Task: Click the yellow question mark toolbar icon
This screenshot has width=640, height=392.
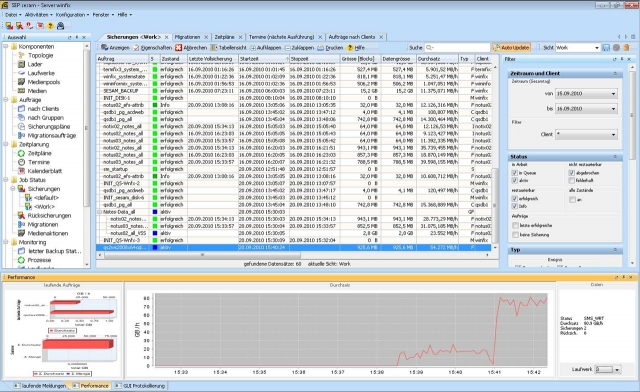Action: [x=50, y=26]
